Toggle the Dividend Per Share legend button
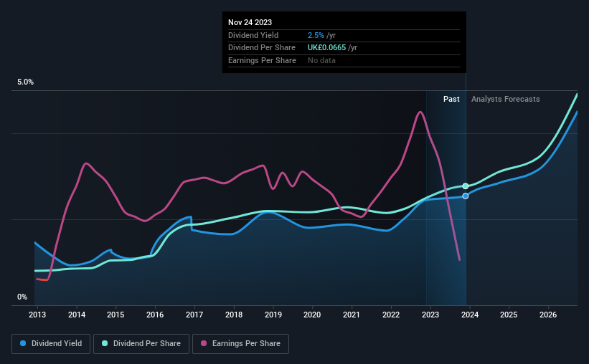 click(x=141, y=344)
